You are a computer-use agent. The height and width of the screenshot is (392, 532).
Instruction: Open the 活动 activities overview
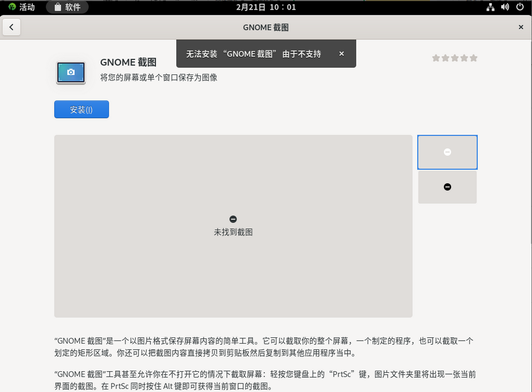[22, 7]
